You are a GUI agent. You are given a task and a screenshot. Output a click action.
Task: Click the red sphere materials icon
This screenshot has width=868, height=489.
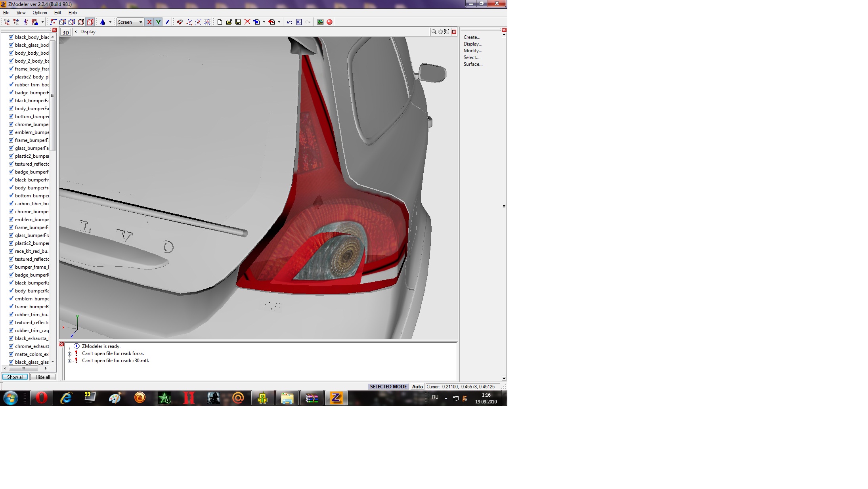pos(329,22)
